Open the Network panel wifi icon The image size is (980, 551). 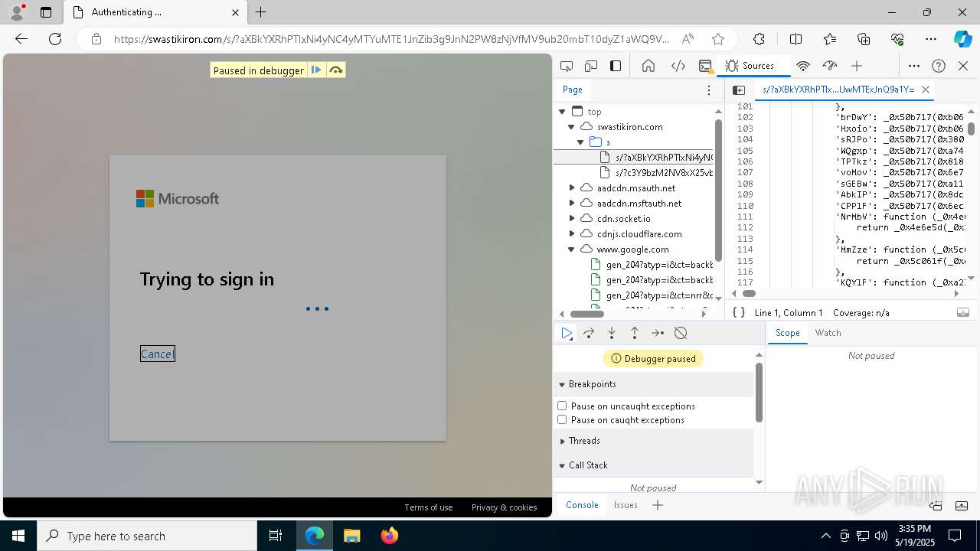pos(803,66)
